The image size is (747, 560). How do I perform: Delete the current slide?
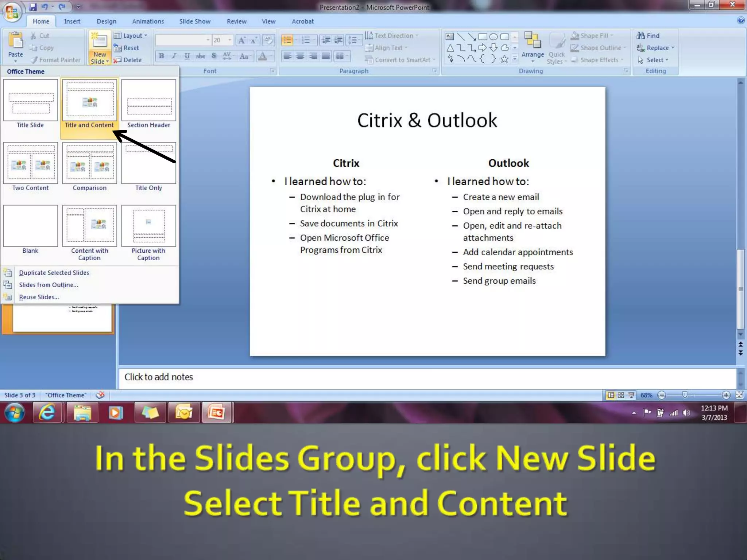tap(127, 60)
